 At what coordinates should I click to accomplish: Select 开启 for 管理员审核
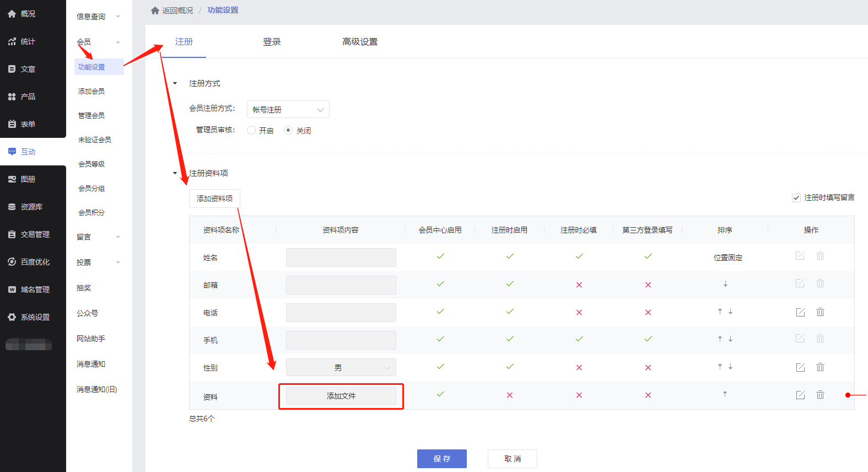tap(252, 131)
